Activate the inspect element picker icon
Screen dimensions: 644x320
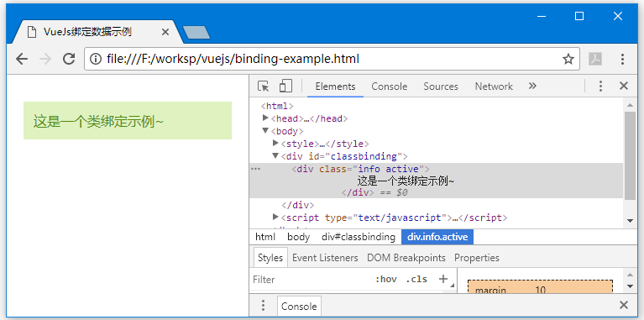coord(264,87)
